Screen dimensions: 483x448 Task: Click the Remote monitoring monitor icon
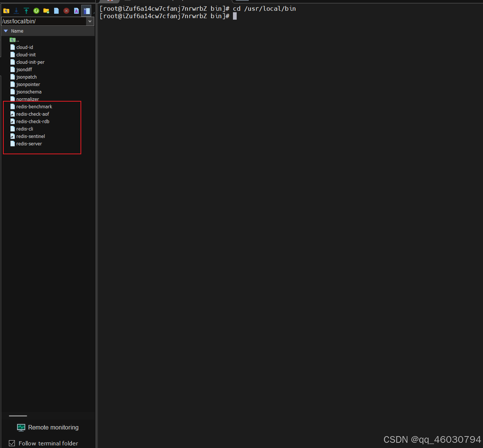(21, 428)
